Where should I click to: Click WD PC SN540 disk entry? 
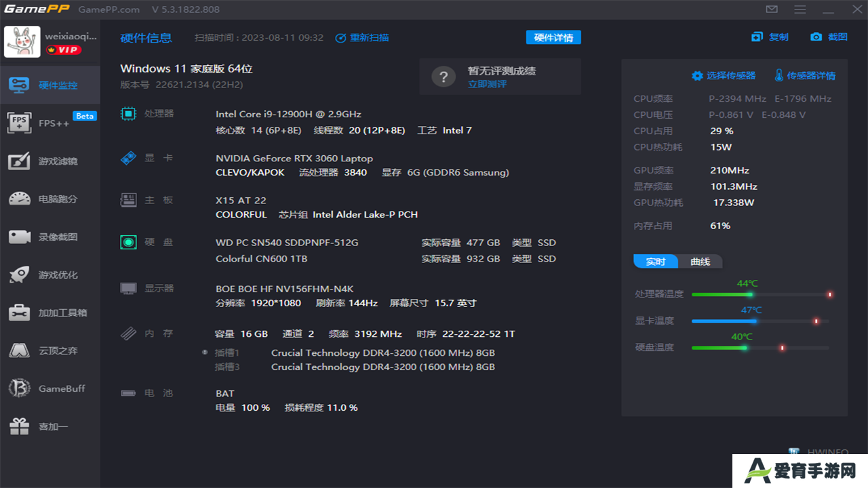tap(287, 242)
